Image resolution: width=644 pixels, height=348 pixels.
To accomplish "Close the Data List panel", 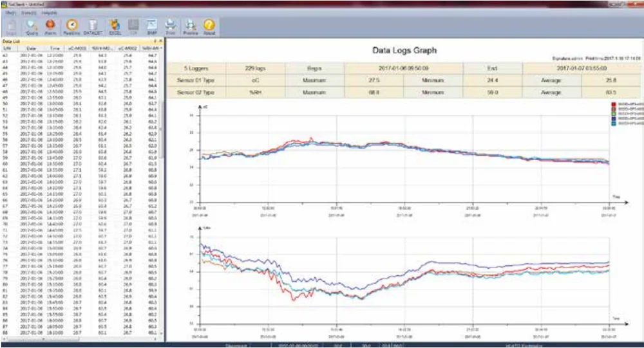I will tap(160, 41).
